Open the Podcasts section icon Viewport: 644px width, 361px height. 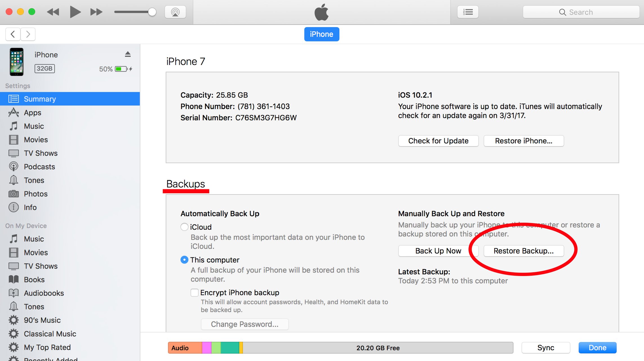click(13, 167)
